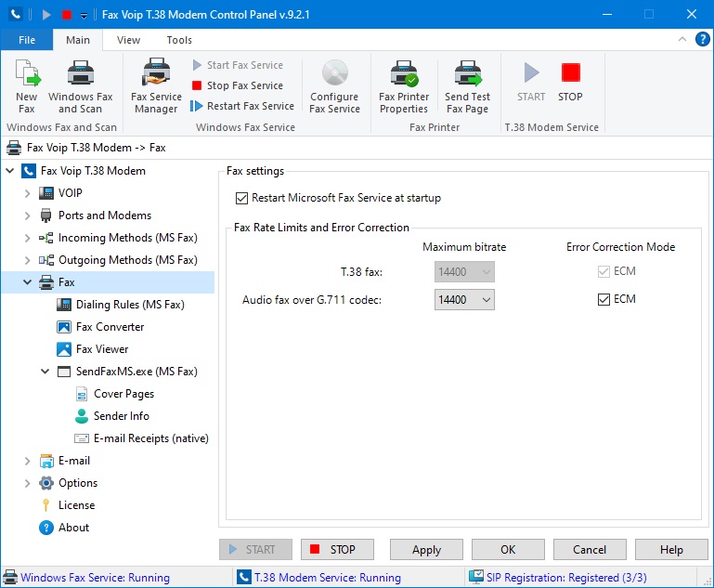Click Send Test Fax Page
Image resolution: width=714 pixels, height=588 pixels.
[467, 86]
